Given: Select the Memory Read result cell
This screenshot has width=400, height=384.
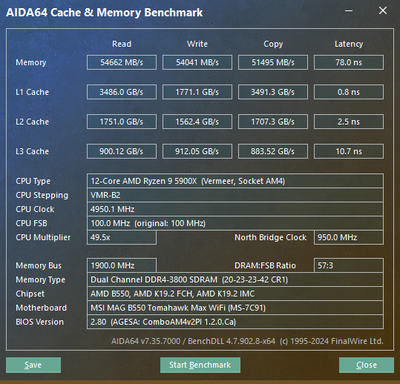Looking at the screenshot, I should click(x=122, y=62).
